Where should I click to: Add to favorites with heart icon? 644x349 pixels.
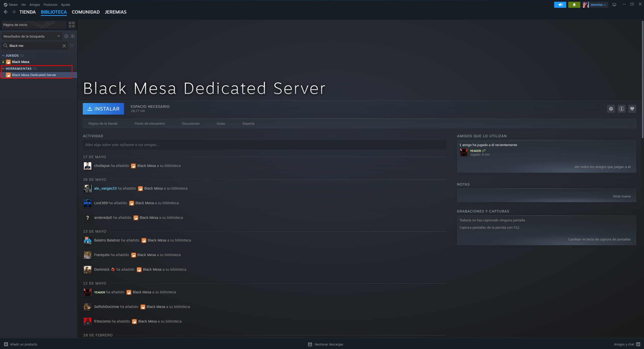632,109
